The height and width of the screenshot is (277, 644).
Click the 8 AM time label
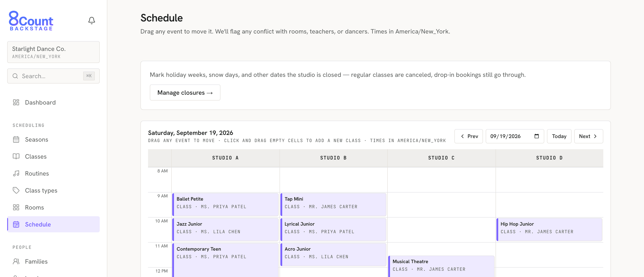pos(162,171)
